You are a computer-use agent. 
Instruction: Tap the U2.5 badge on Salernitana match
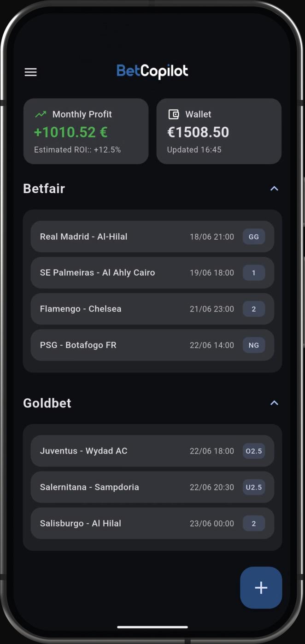tap(254, 487)
